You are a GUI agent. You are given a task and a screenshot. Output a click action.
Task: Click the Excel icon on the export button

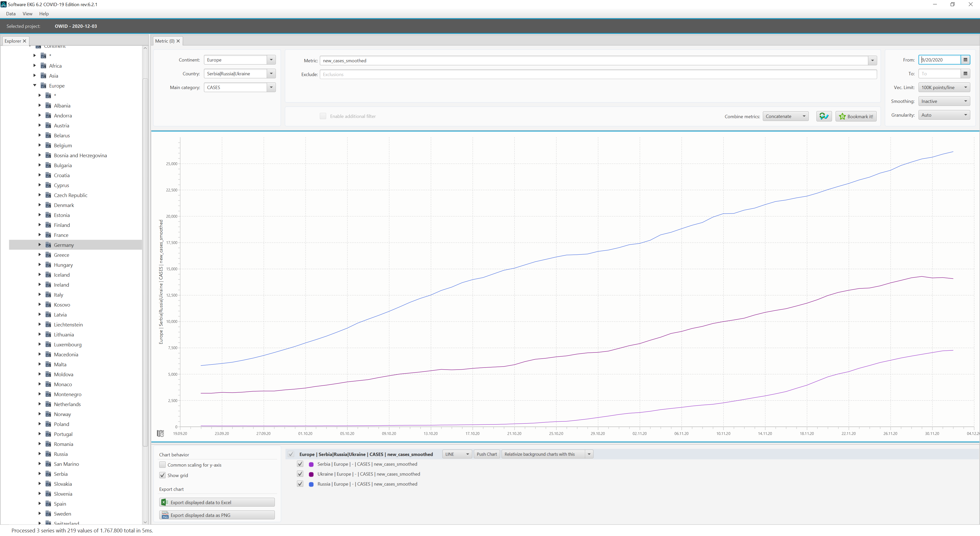point(165,502)
